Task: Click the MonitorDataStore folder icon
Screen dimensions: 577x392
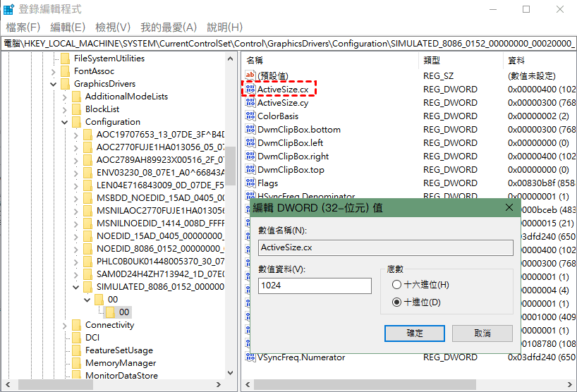Action: [x=77, y=375]
